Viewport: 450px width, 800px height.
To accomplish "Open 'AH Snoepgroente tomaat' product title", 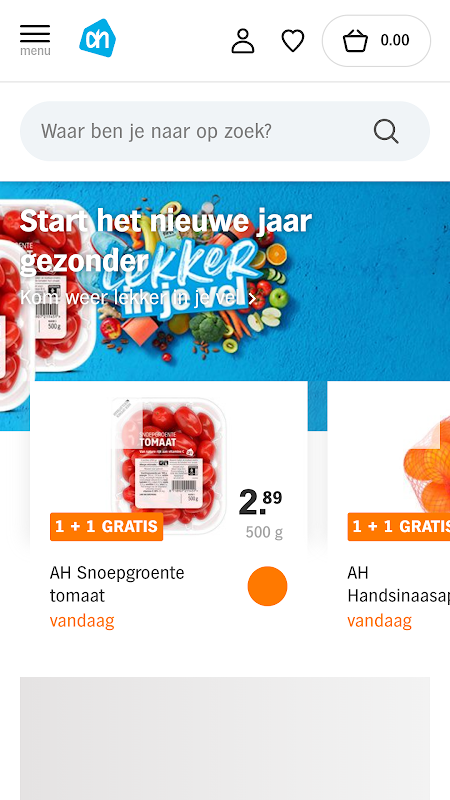I will tap(117, 584).
